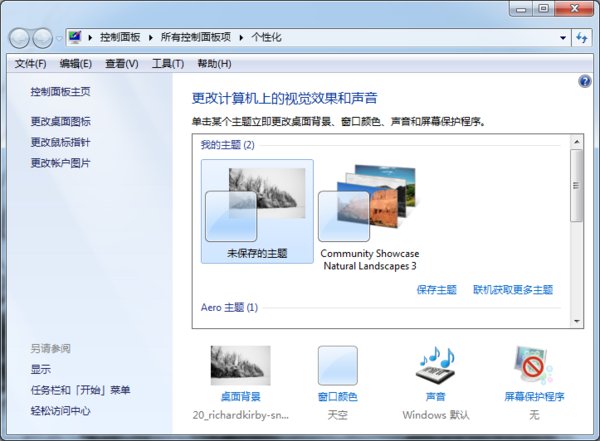Open the 桌面背景 link
The width and height of the screenshot is (600, 441).
coord(241,397)
